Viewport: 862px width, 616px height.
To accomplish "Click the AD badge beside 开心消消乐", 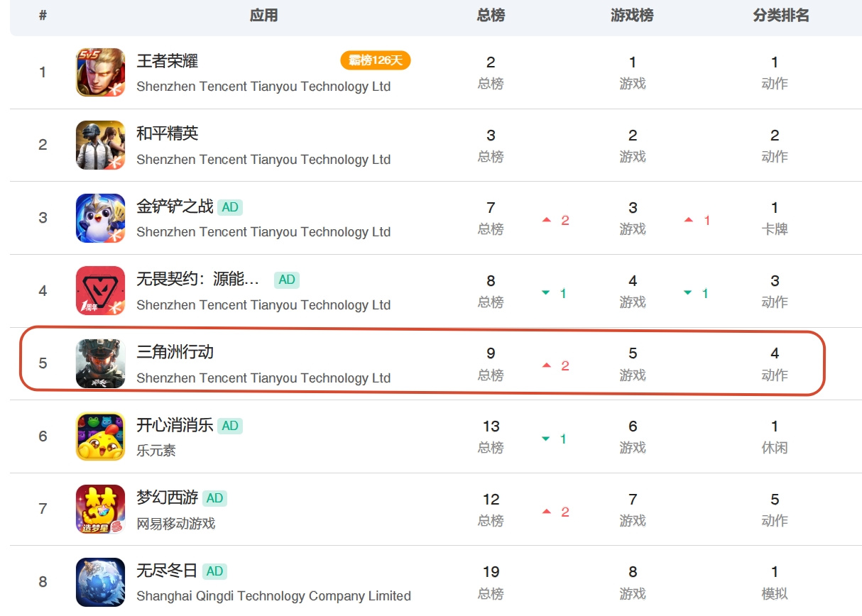I will click(230, 426).
